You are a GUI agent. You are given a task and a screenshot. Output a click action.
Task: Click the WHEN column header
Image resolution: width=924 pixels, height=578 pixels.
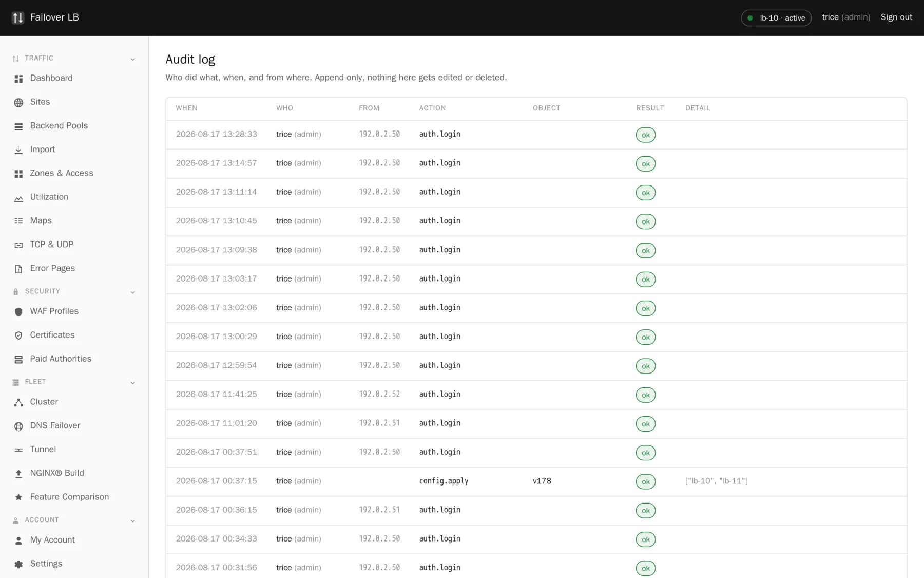pyautogui.click(x=186, y=108)
